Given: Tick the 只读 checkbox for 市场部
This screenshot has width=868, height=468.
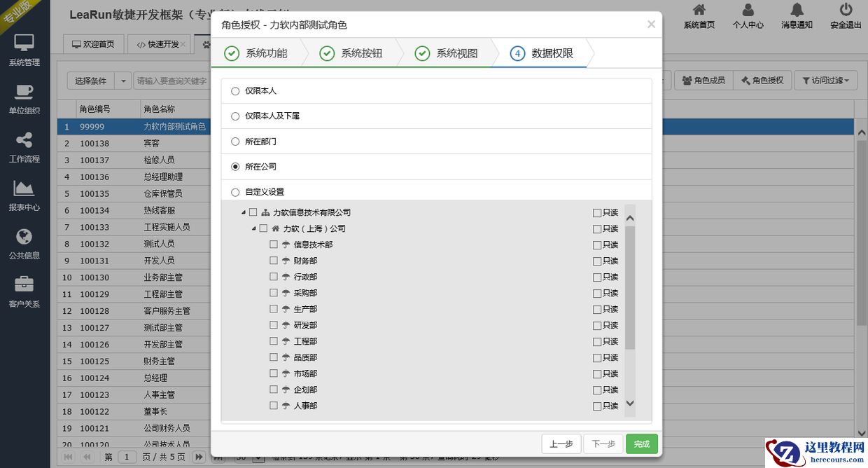Looking at the screenshot, I should pyautogui.click(x=597, y=373).
